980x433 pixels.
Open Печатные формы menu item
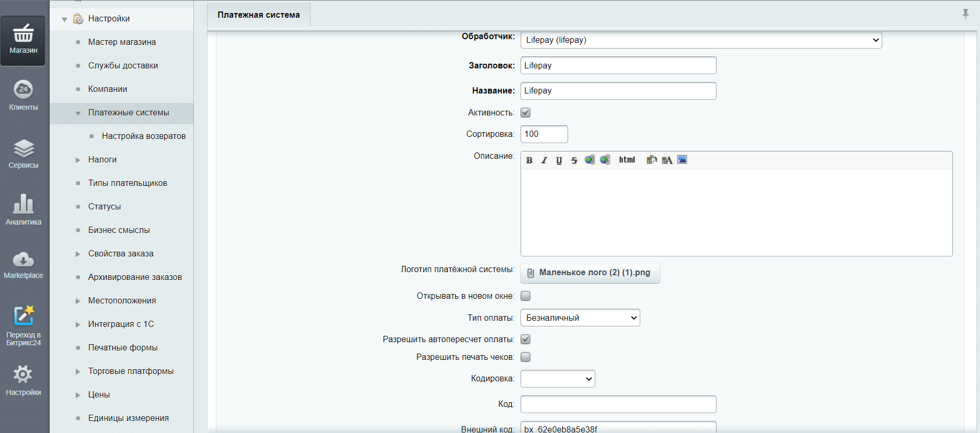coord(123,347)
